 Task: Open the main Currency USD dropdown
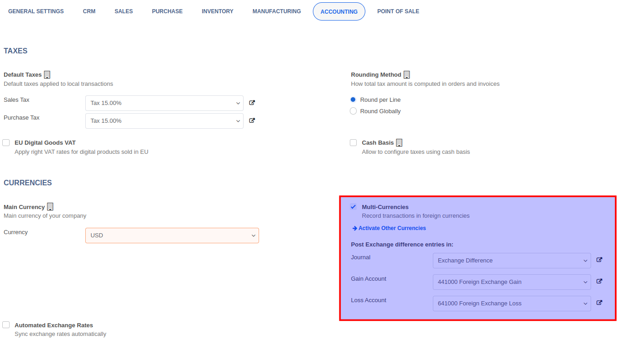click(x=172, y=236)
